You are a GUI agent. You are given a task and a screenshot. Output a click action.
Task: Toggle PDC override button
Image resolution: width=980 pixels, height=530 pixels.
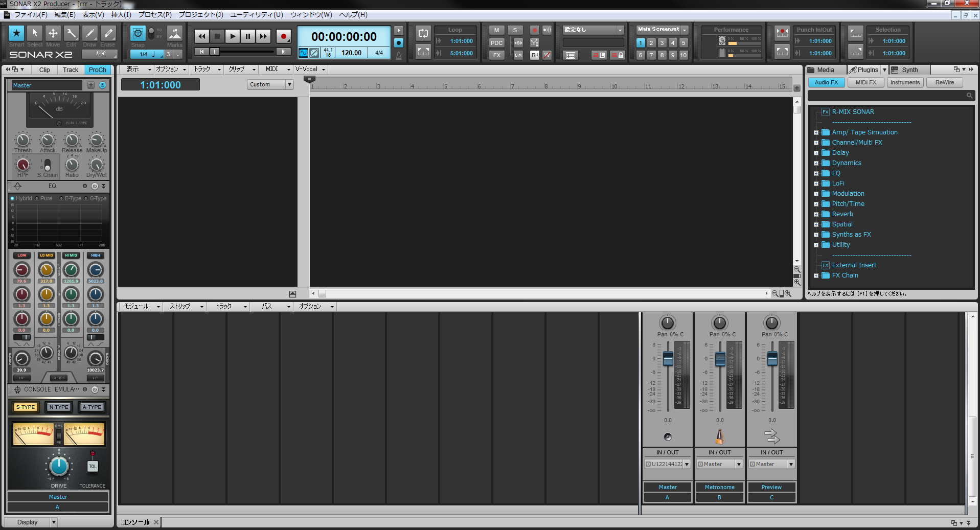497,43
